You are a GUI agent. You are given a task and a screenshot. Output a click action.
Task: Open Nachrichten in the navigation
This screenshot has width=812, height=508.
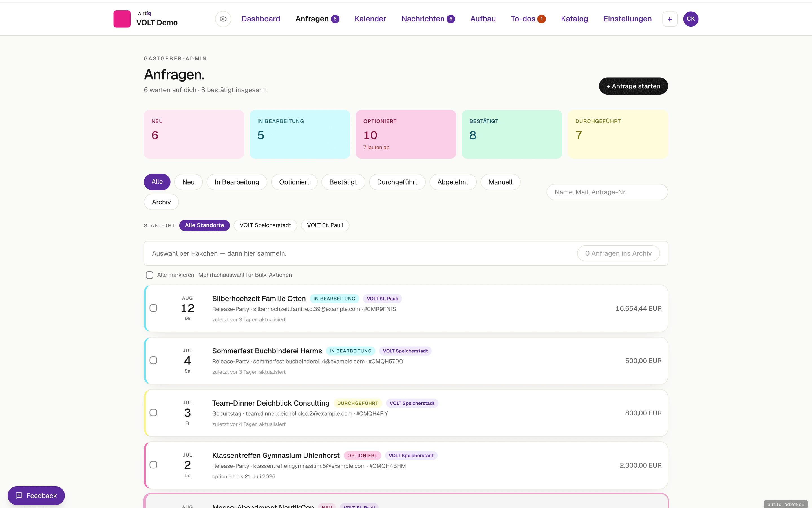428,19
